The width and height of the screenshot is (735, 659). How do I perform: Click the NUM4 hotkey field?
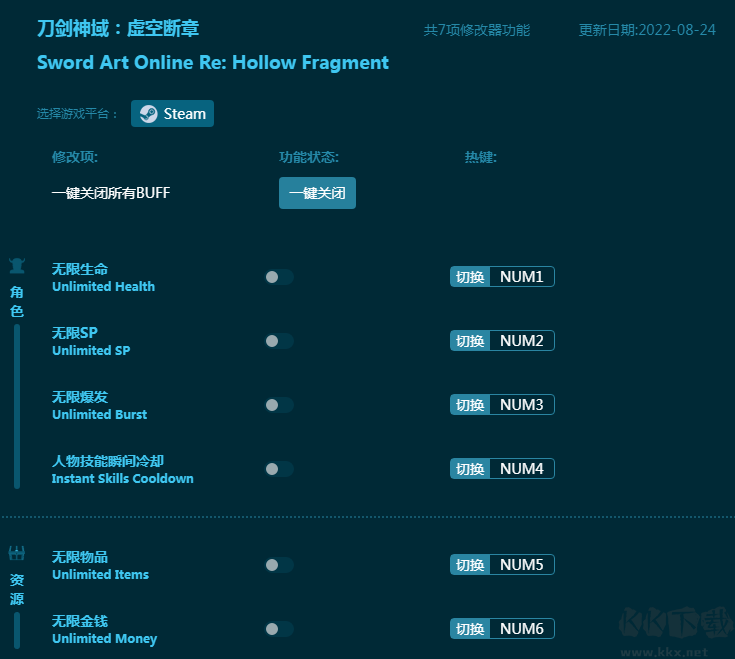[x=521, y=469]
